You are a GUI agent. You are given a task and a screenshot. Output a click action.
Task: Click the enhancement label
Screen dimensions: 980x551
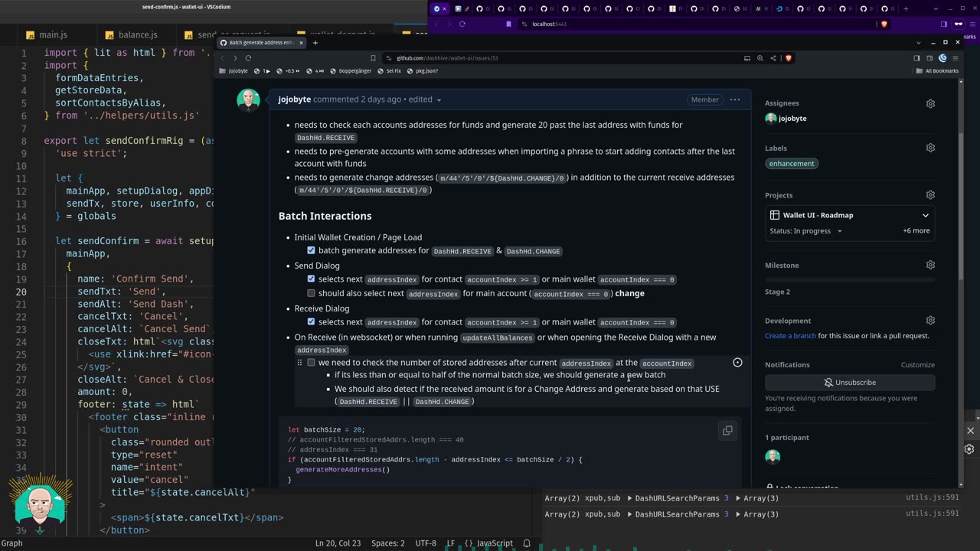792,164
